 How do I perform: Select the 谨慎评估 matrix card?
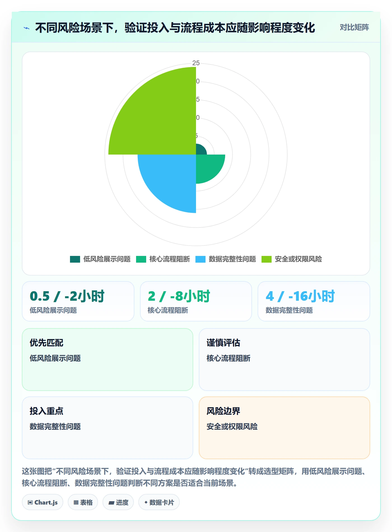pos(284,360)
